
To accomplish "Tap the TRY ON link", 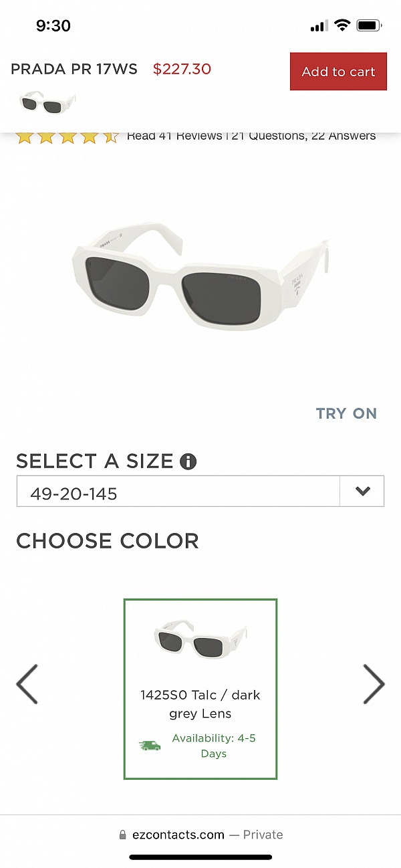I will [x=346, y=413].
